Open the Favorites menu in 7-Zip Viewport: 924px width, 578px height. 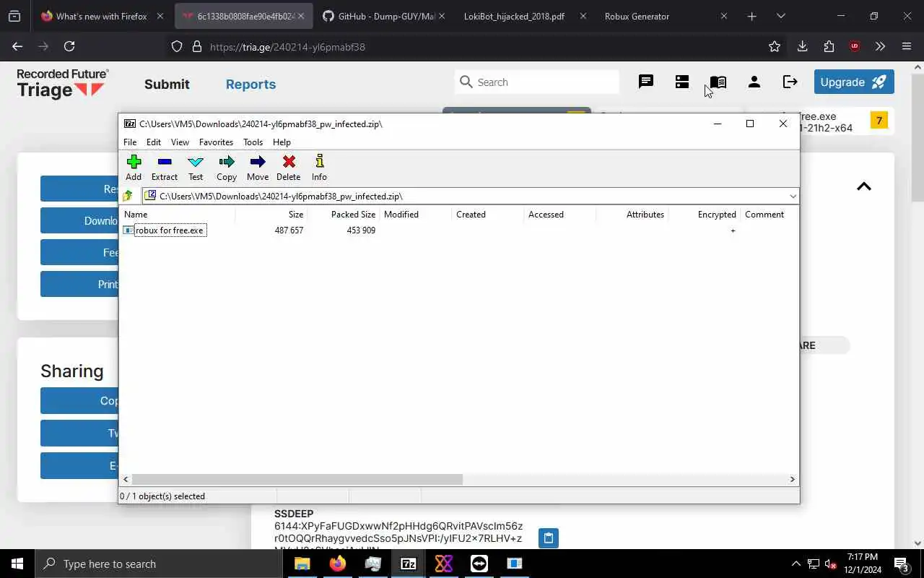pyautogui.click(x=216, y=142)
